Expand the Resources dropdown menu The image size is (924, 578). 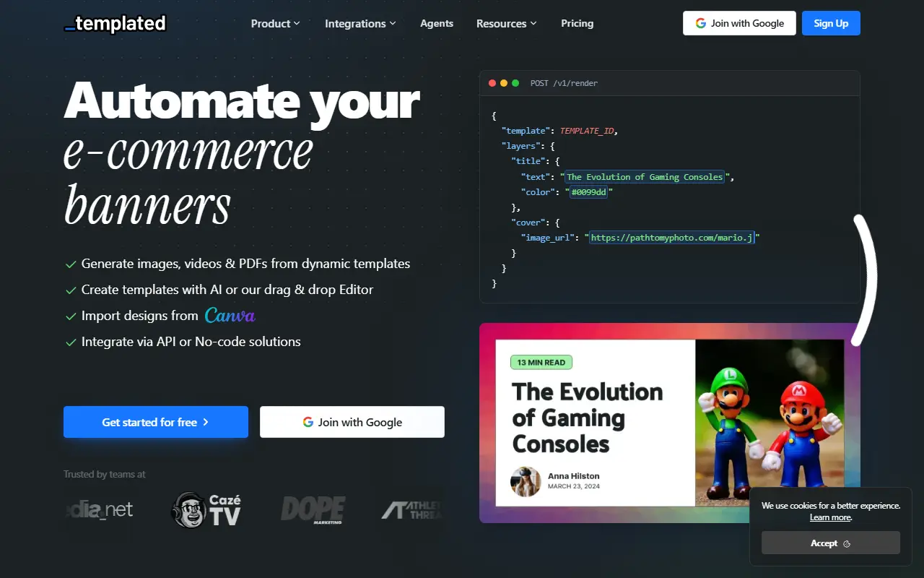tap(506, 23)
